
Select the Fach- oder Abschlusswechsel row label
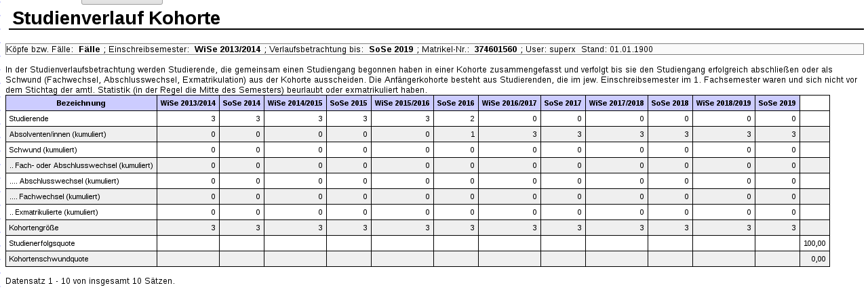coord(81,165)
